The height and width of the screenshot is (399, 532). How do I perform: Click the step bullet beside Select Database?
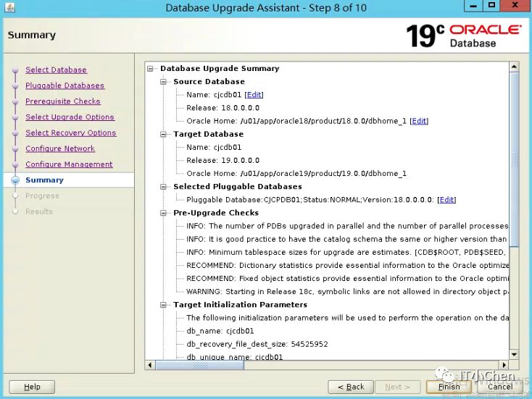(15, 70)
